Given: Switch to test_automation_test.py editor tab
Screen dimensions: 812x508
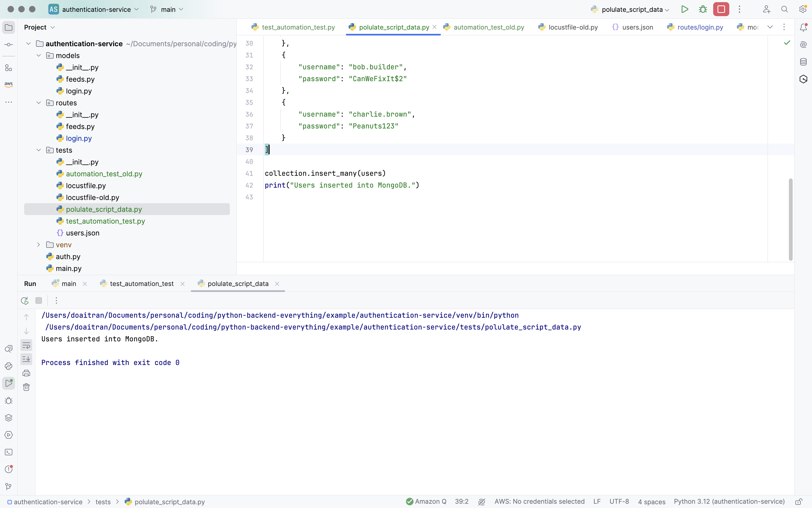Looking at the screenshot, I should pyautogui.click(x=293, y=27).
